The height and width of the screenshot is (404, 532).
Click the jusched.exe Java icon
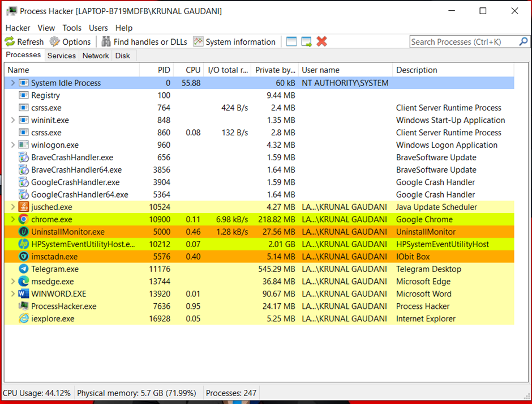[x=23, y=207]
